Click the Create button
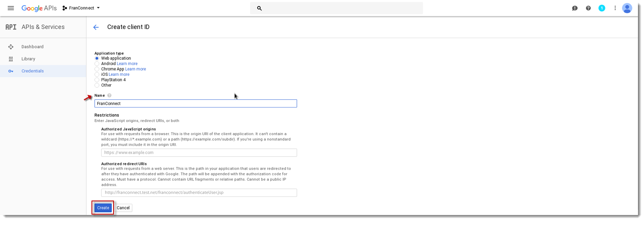This screenshot has height=225, width=644. [103, 208]
